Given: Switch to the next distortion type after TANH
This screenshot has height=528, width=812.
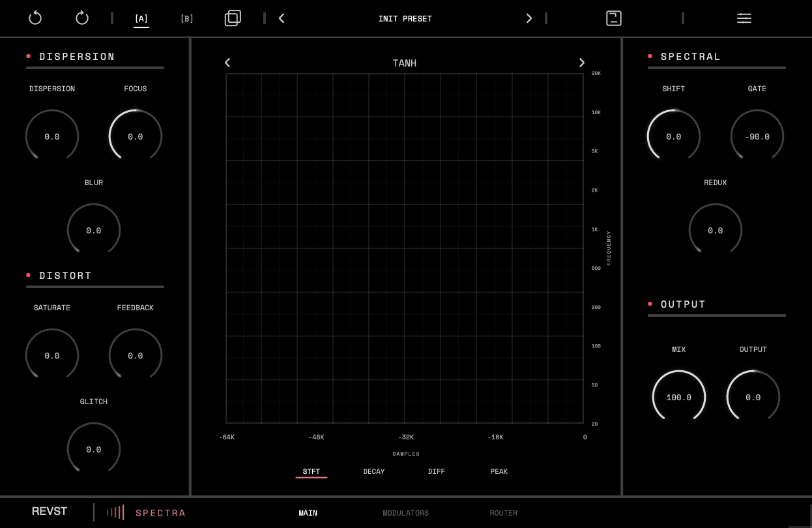Looking at the screenshot, I should click(x=582, y=63).
